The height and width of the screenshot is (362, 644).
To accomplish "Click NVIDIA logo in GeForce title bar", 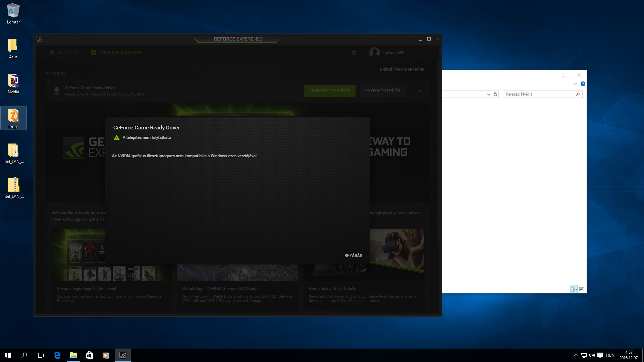I will (39, 39).
